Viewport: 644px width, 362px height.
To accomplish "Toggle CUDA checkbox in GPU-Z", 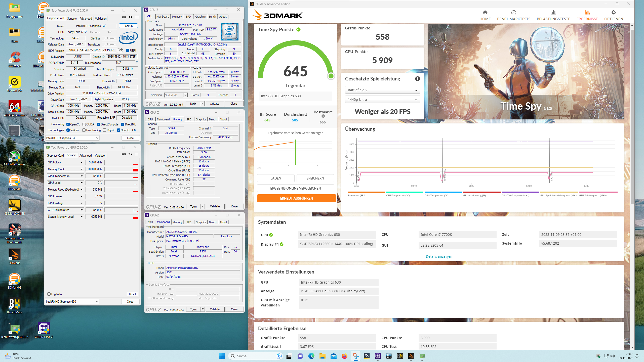I will click(84, 124).
